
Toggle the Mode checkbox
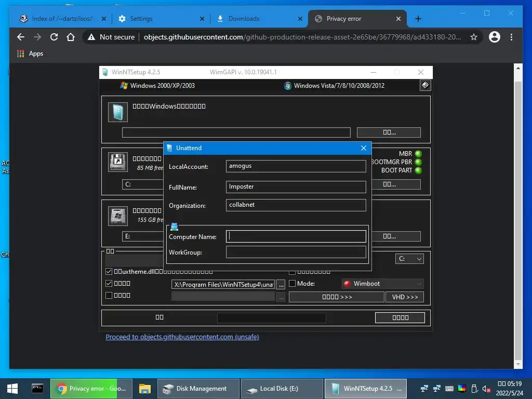[x=292, y=283]
